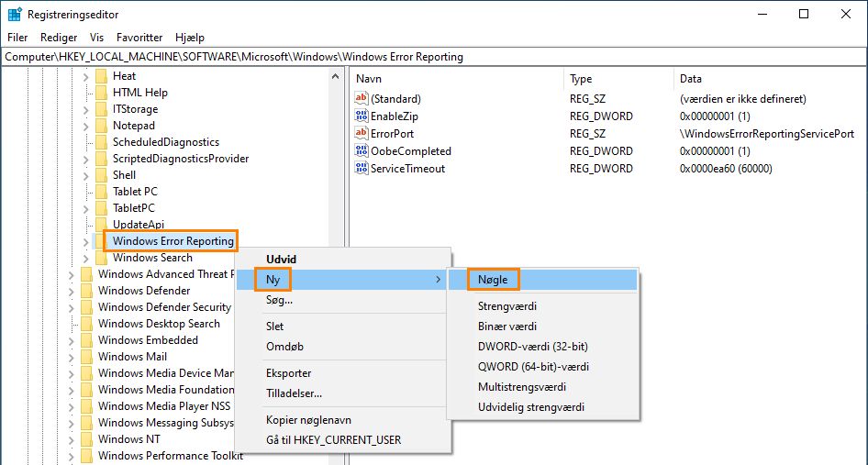Select Udvidelig strengværdi in the submenu
The width and height of the screenshot is (868, 465).
click(x=542, y=407)
